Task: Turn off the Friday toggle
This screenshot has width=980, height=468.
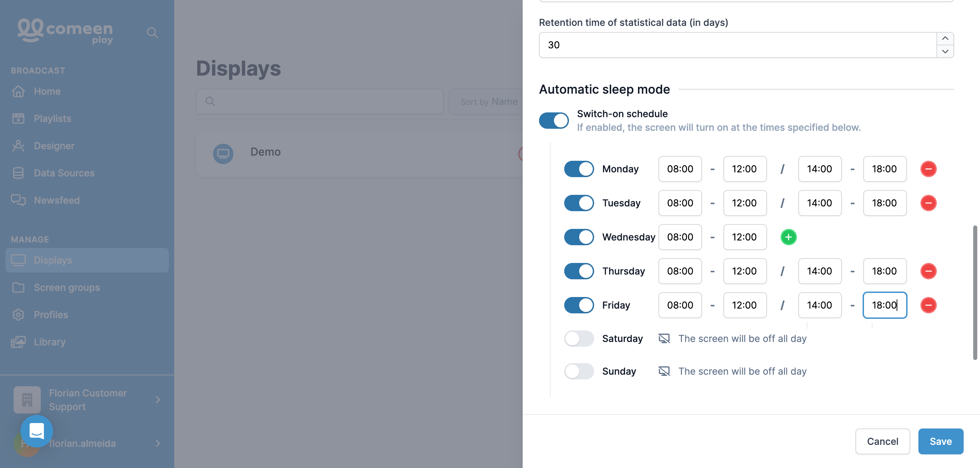Action: pos(578,305)
